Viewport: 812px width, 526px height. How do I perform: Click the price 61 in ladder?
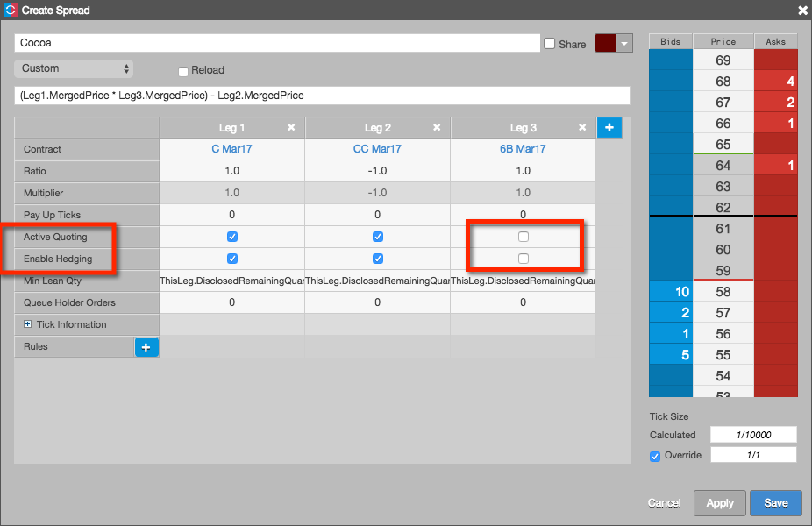pyautogui.click(x=723, y=228)
